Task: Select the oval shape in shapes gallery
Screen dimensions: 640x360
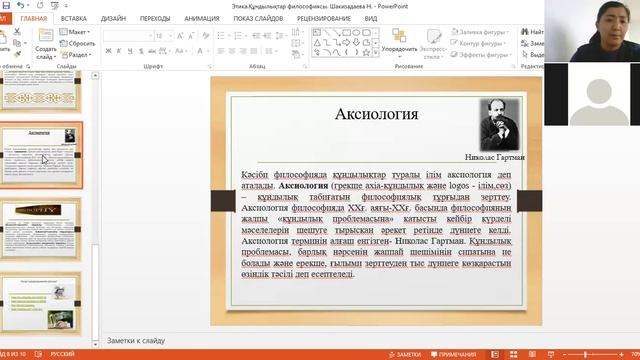Action: 356,32
